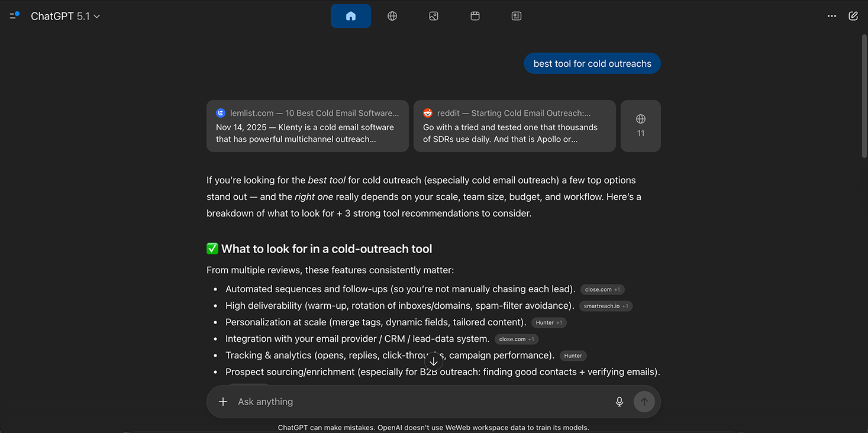Image resolution: width=868 pixels, height=433 pixels.
Task: Open the ellipsis options menu
Action: 832,16
